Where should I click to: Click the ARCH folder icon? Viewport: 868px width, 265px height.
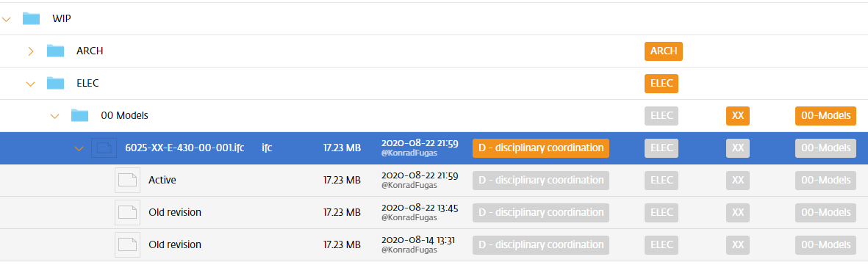(55, 51)
